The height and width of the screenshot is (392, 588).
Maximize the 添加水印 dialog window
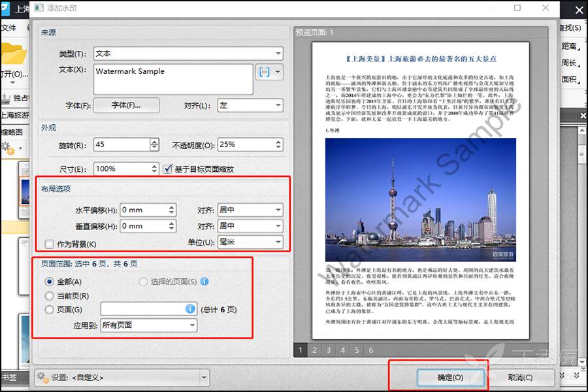[x=517, y=8]
